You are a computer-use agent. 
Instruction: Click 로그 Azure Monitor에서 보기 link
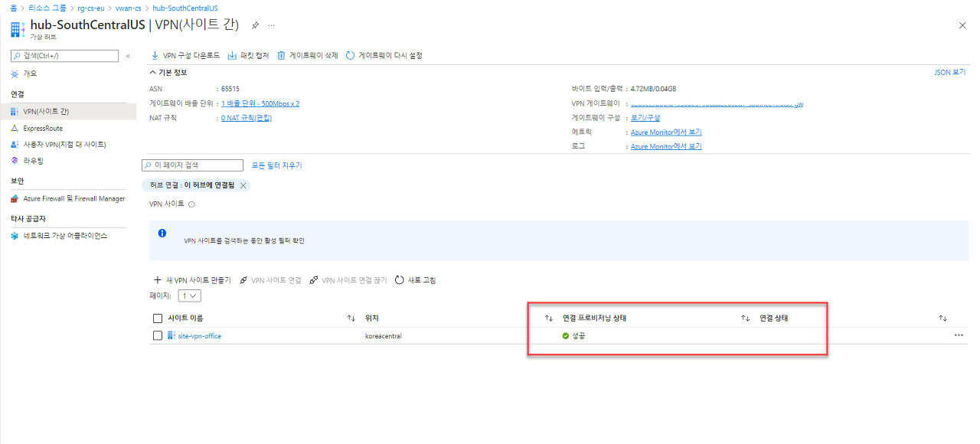(666, 146)
